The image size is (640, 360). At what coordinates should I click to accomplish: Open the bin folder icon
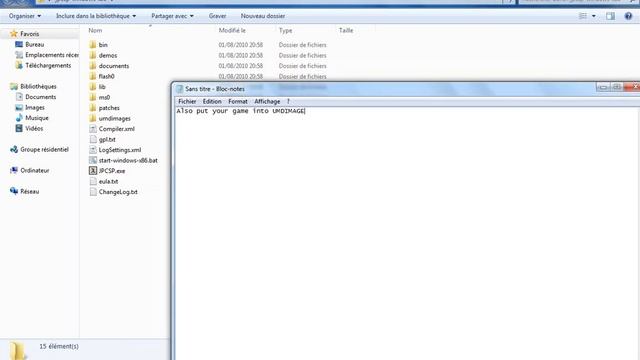pos(93,44)
